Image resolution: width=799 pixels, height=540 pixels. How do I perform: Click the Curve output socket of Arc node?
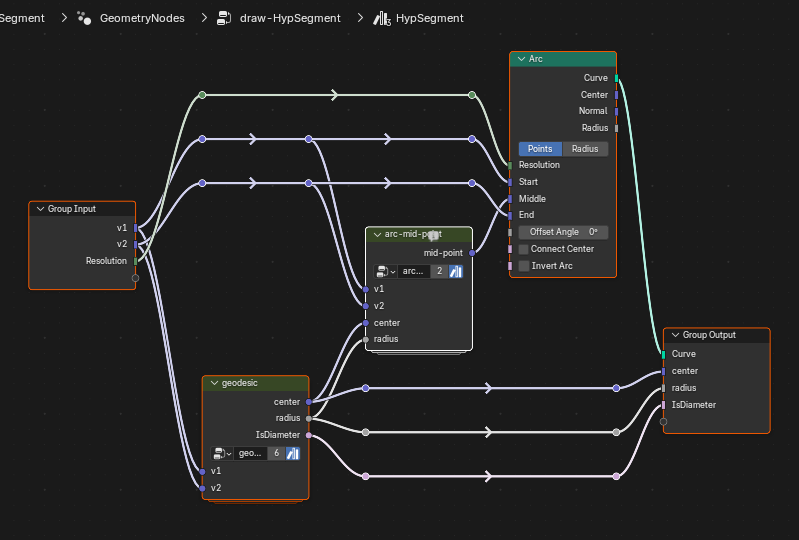[617, 78]
